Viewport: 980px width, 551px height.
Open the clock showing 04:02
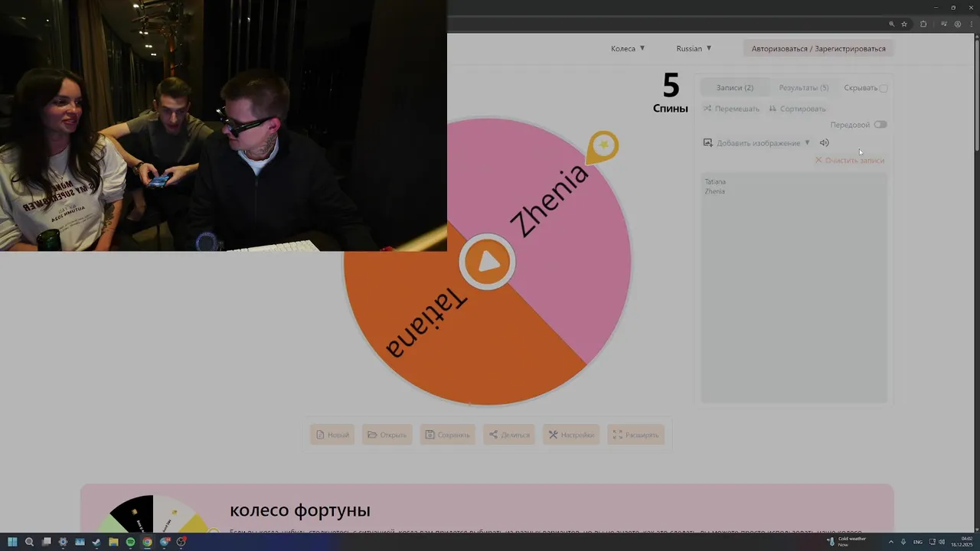click(x=960, y=542)
